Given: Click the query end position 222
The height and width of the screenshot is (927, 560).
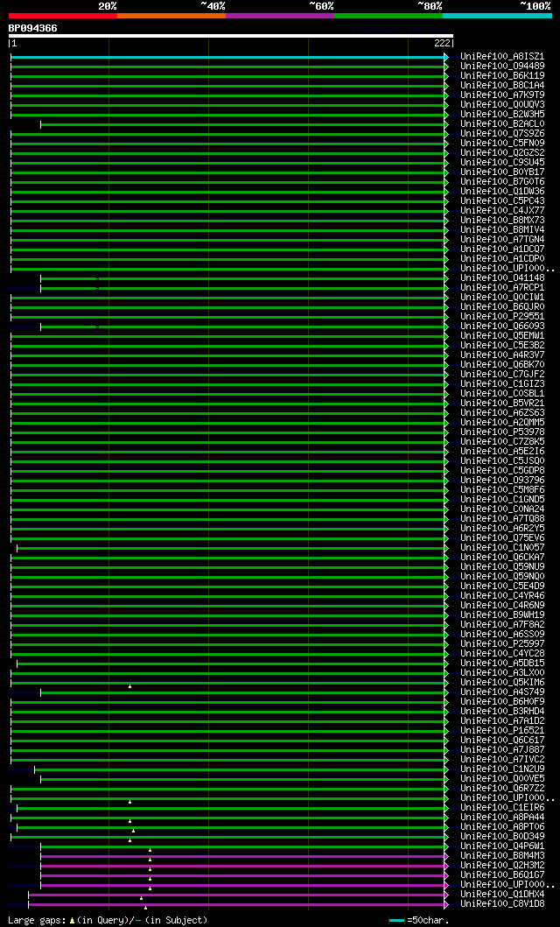Looking at the screenshot, I should 443,43.
